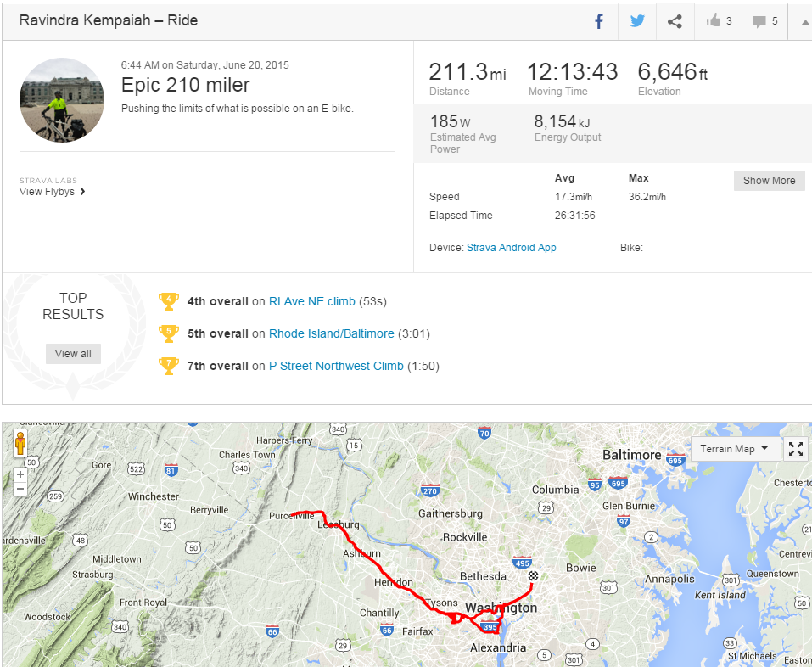Open Rhode Island/Baltimore segment link

(331, 333)
